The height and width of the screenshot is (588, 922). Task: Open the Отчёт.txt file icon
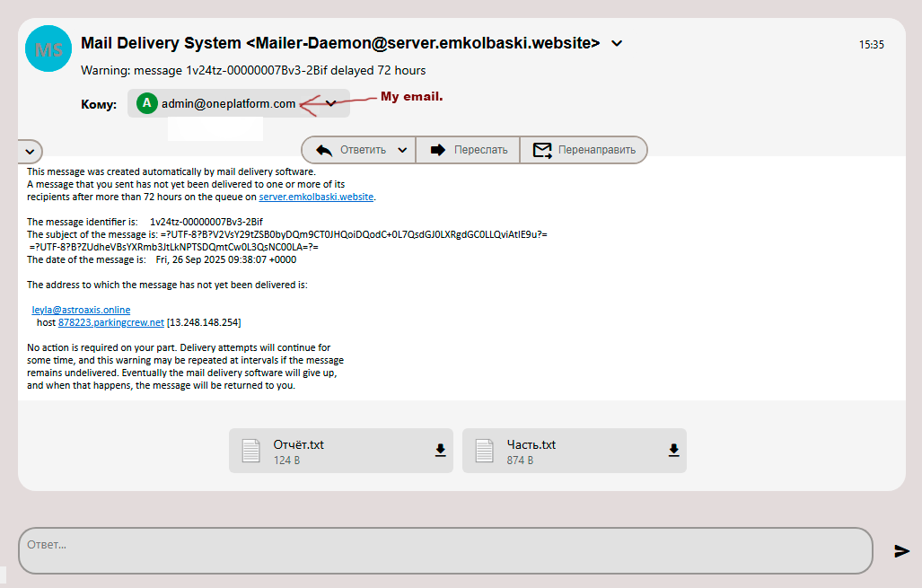pyautogui.click(x=251, y=451)
